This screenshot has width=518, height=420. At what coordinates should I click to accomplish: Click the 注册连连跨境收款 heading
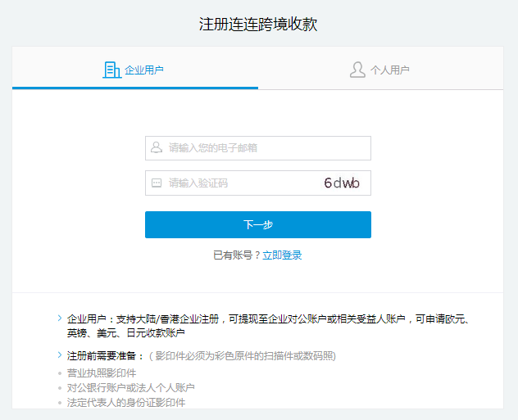point(258,24)
